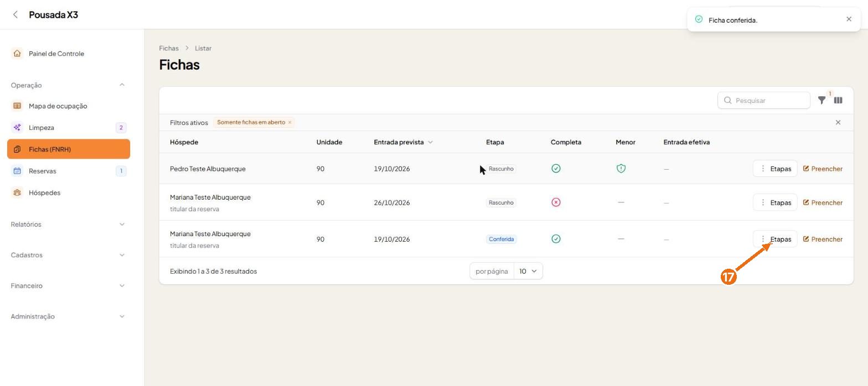Open the table filter funnel icon
The width and height of the screenshot is (868, 386).
(822, 100)
